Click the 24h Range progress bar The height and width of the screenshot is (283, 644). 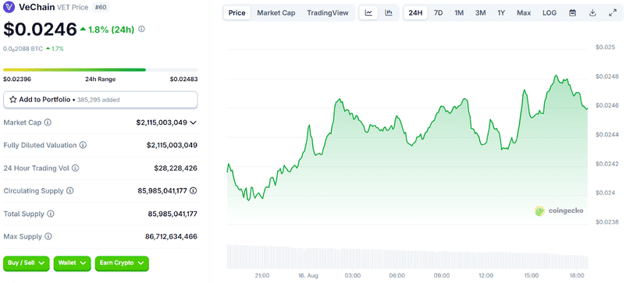[x=100, y=69]
